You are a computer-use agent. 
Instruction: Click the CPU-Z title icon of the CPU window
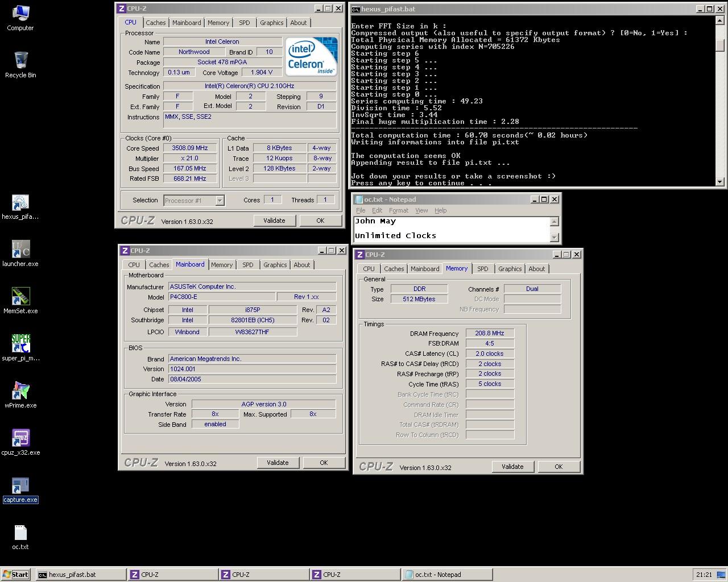click(x=122, y=9)
